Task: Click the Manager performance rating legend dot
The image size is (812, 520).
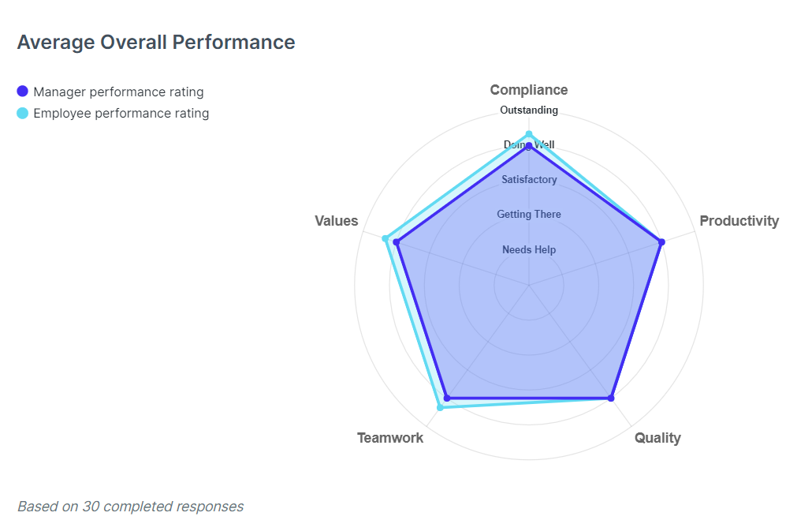Action: [x=22, y=92]
